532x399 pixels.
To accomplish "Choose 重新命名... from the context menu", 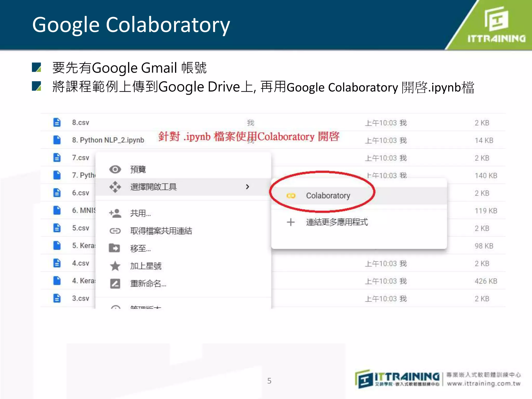I will click(x=183, y=283).
